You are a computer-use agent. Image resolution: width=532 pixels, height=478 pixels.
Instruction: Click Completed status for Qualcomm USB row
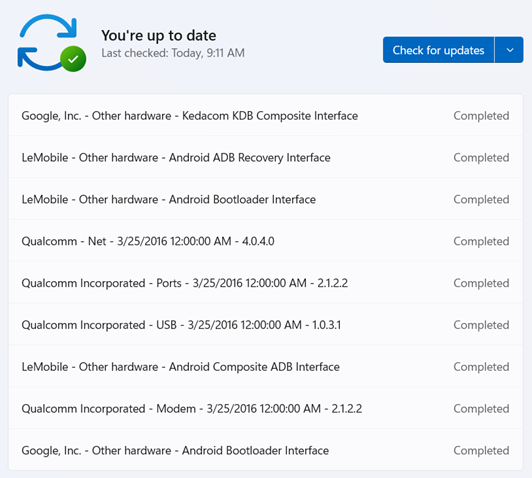coord(481,325)
